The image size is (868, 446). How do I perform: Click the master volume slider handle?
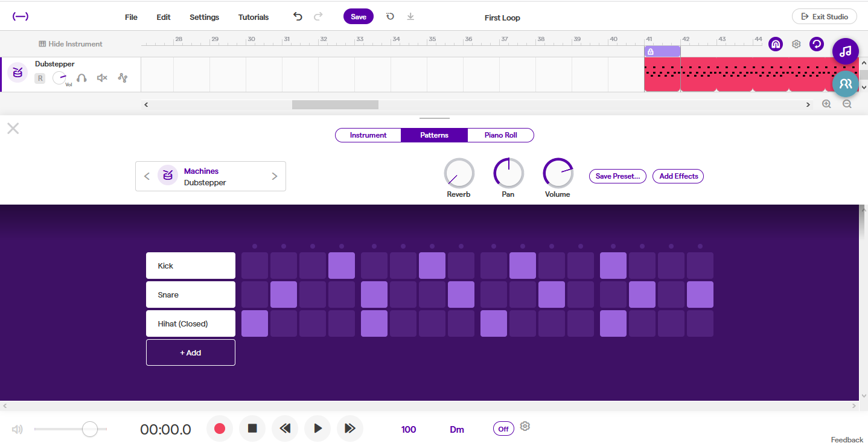click(x=89, y=429)
